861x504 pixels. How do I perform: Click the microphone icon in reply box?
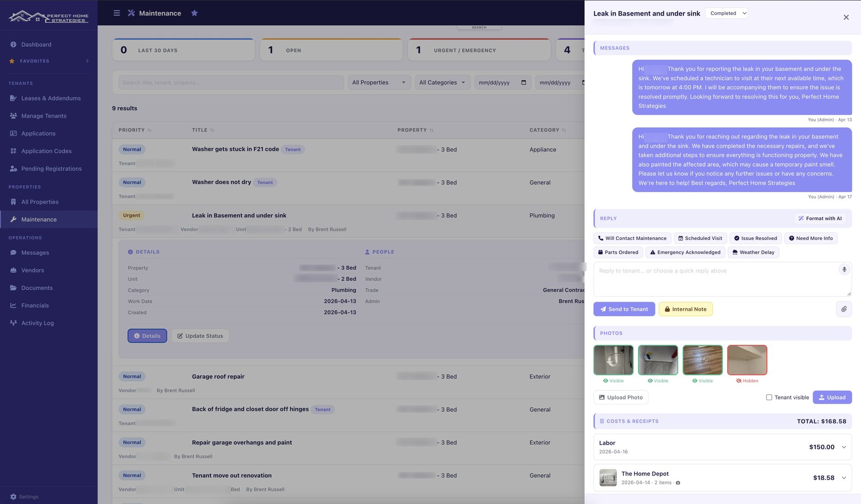pyautogui.click(x=844, y=269)
